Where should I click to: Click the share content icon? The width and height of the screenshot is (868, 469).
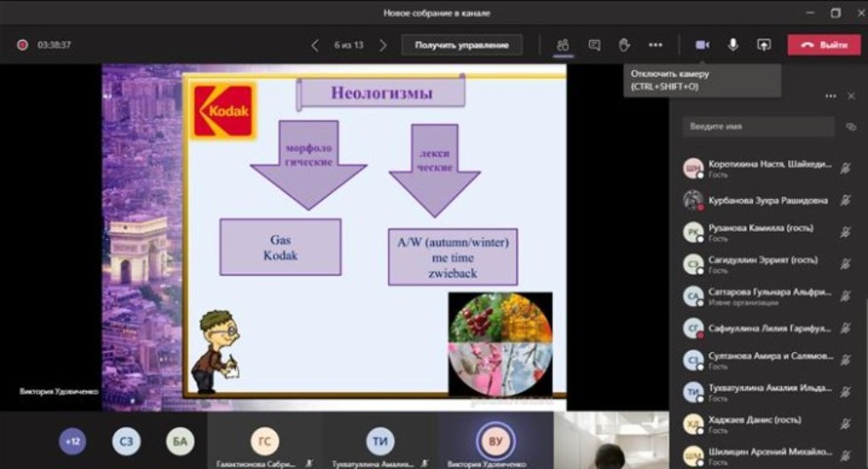[763, 45]
